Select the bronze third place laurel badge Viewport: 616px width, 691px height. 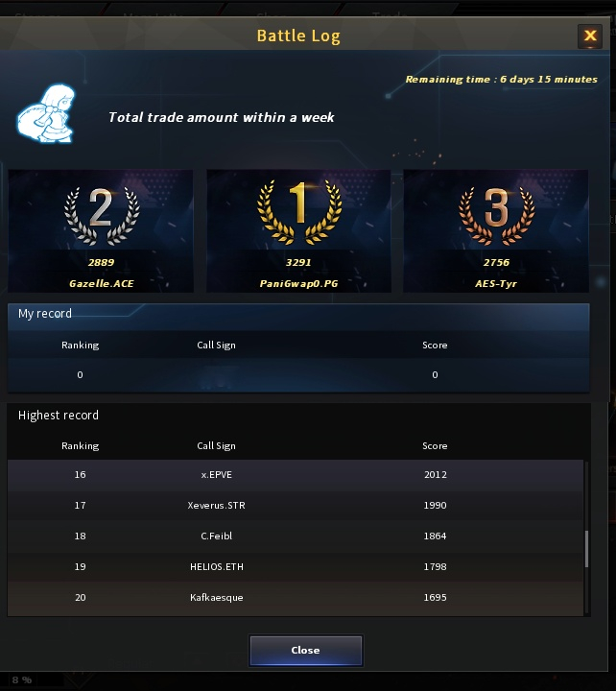click(x=497, y=216)
